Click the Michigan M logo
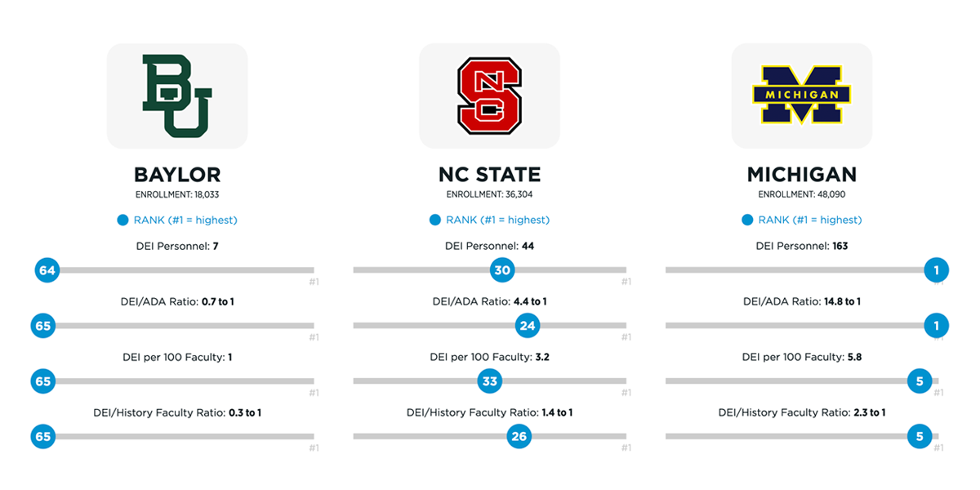Viewport: 980px width, 490px height. tap(801, 96)
